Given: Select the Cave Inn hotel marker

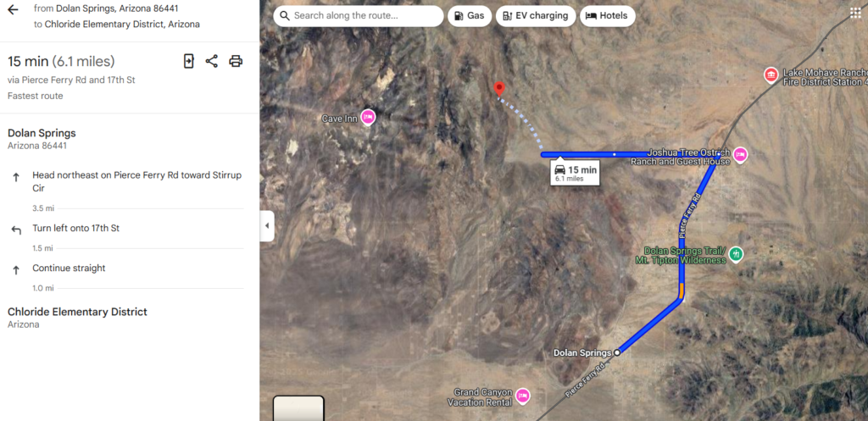Looking at the screenshot, I should [368, 117].
